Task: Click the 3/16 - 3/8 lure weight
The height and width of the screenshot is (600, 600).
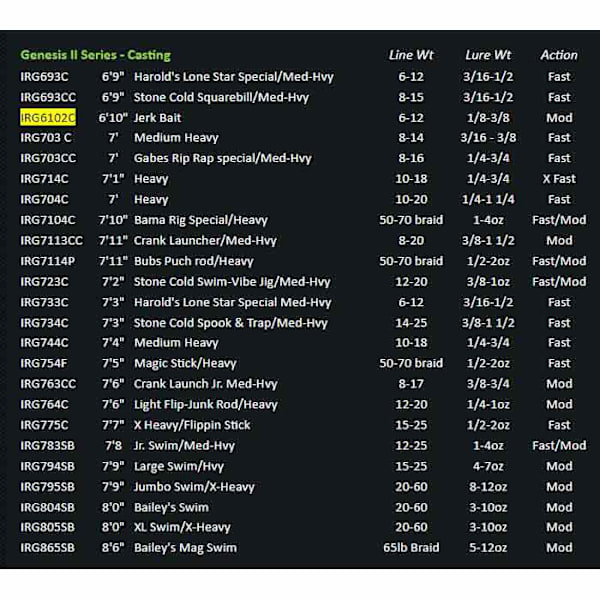Action: click(x=488, y=137)
